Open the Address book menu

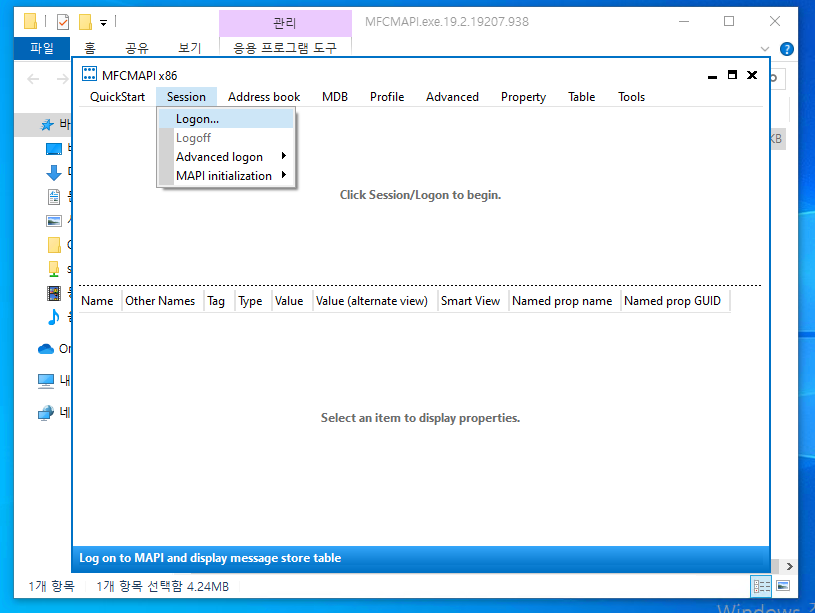coord(264,97)
